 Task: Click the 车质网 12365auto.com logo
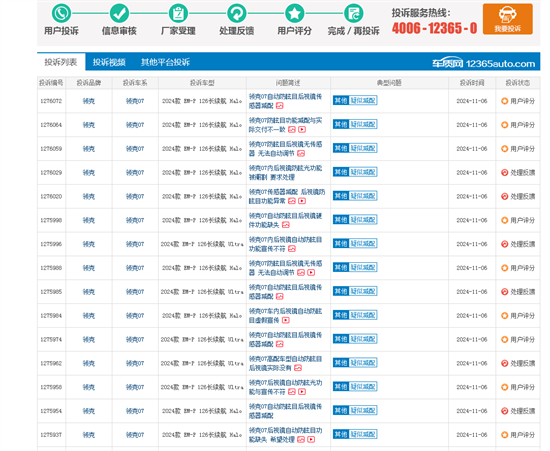pyautogui.click(x=483, y=63)
